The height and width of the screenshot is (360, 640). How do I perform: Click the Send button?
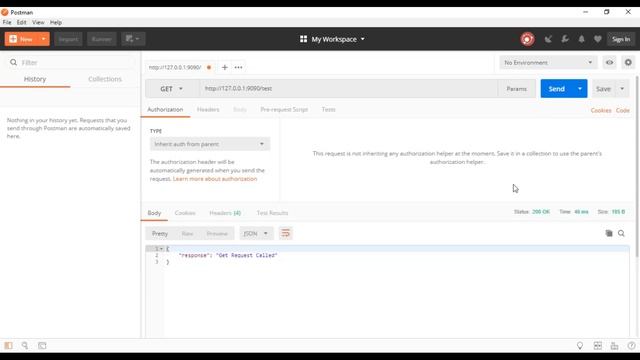(x=557, y=89)
